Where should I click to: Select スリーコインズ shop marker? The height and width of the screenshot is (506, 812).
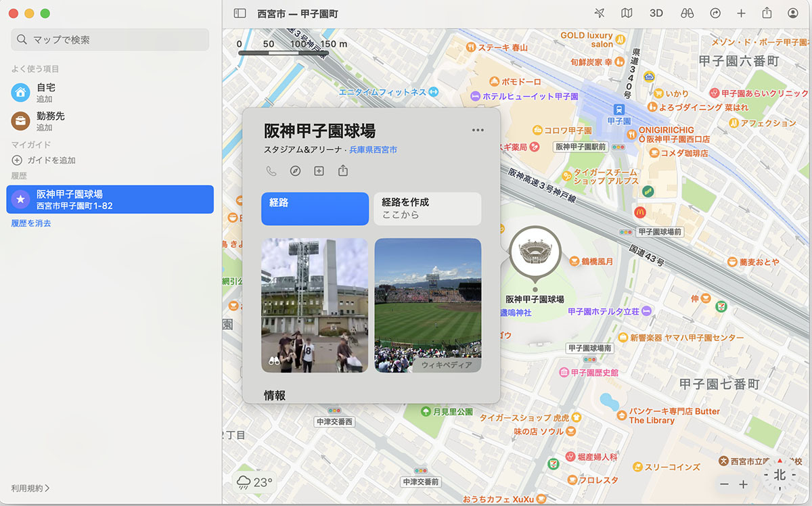[x=637, y=467]
